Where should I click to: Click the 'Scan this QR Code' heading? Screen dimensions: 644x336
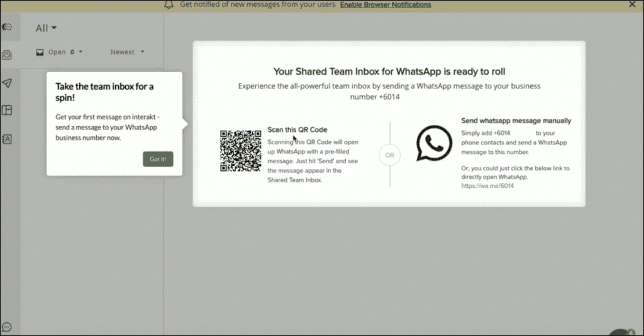pyautogui.click(x=297, y=129)
